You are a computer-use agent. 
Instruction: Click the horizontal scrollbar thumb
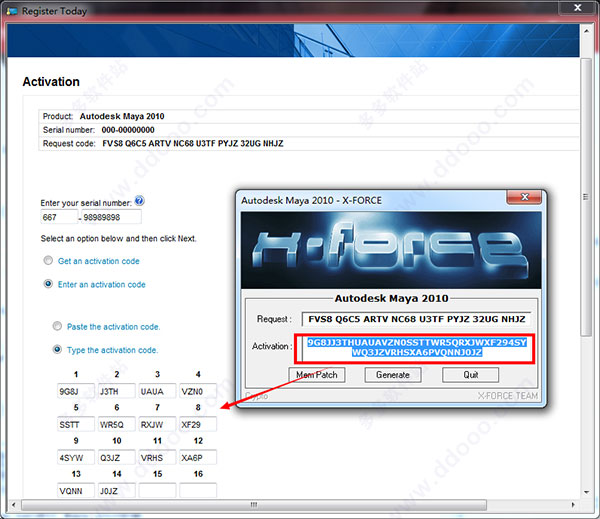coord(254,505)
